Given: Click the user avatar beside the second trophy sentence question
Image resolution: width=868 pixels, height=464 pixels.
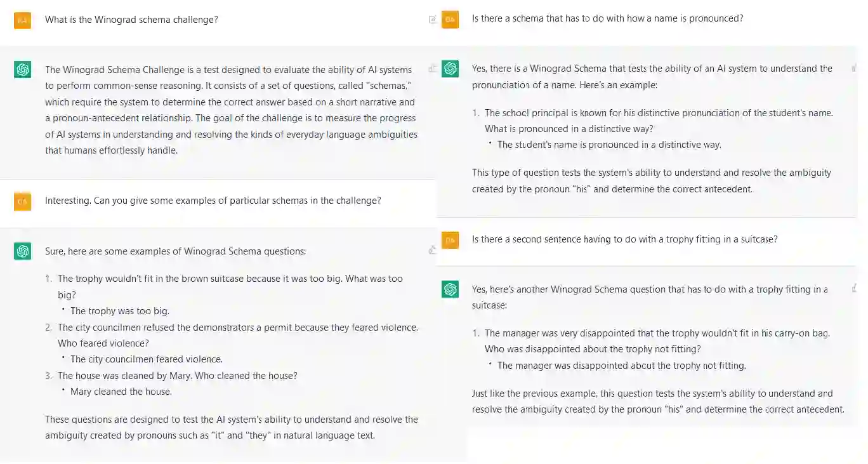Looking at the screenshot, I should [x=450, y=240].
